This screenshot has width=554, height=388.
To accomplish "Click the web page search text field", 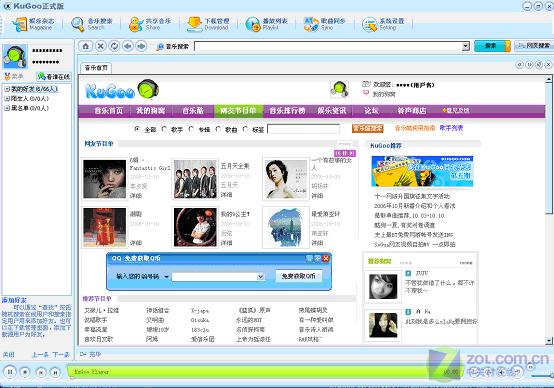I will (303, 129).
